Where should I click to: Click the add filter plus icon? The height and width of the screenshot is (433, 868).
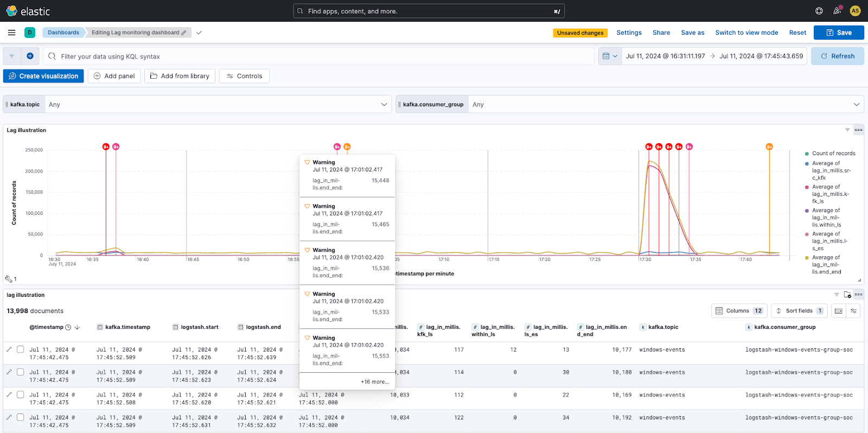click(x=30, y=56)
